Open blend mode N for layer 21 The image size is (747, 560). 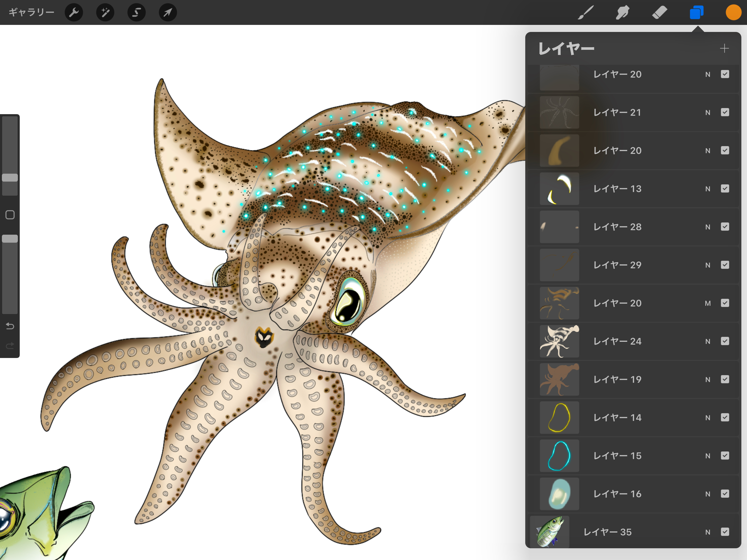pos(708,113)
